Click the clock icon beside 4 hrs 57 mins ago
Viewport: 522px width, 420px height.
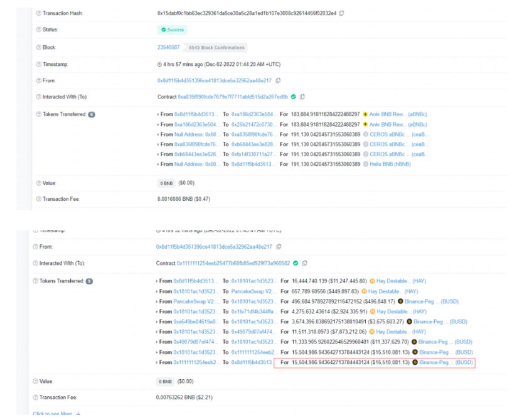pos(159,64)
